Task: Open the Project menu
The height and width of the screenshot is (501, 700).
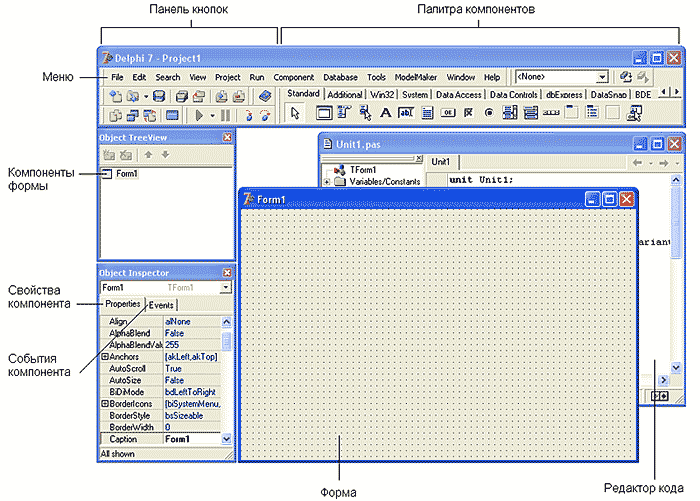Action: 228,77
